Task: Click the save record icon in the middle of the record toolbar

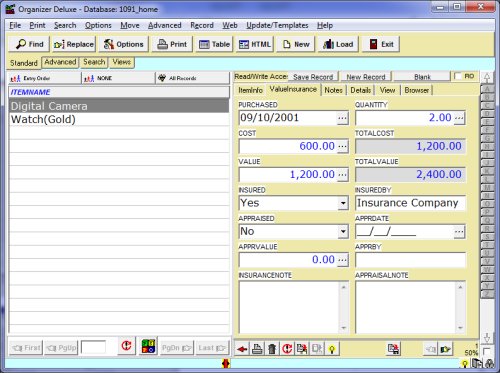Action: [x=394, y=349]
